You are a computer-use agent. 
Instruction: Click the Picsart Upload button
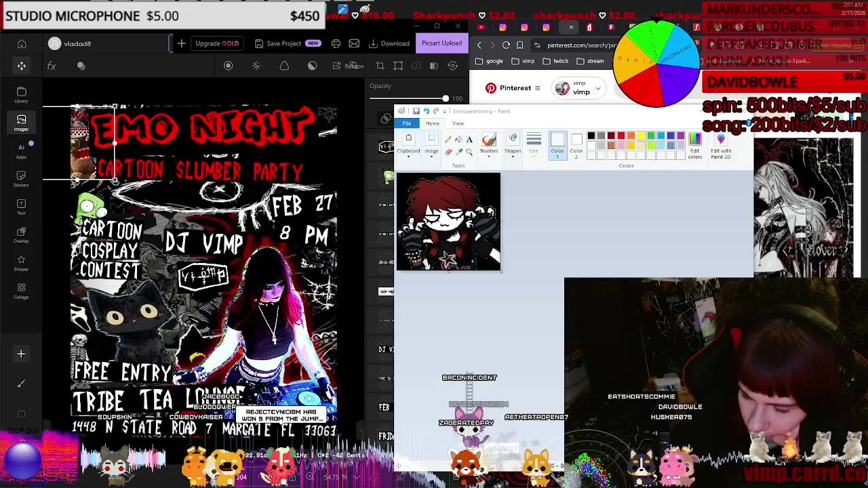click(x=441, y=43)
